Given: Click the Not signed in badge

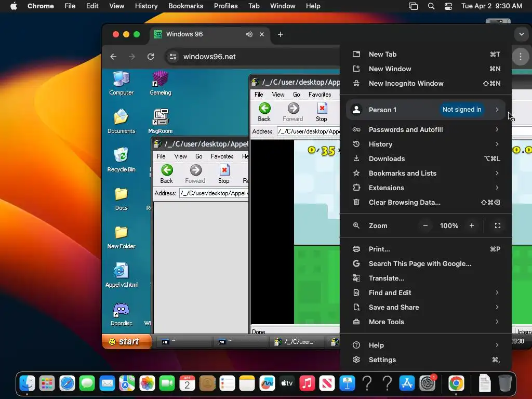Looking at the screenshot, I should click(462, 110).
